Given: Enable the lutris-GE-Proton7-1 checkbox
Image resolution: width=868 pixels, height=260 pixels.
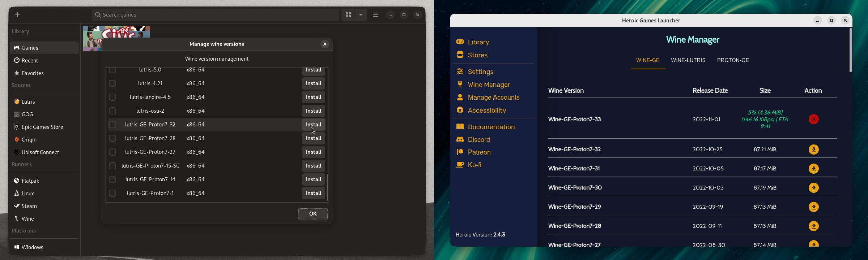Looking at the screenshot, I should [x=112, y=193].
